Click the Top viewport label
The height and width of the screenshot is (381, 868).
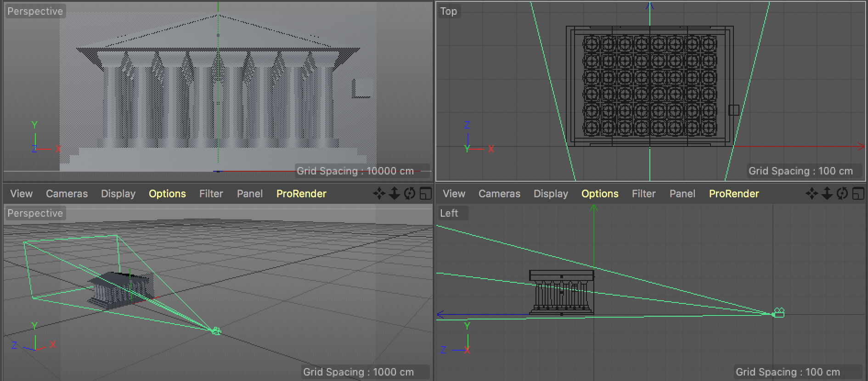click(449, 11)
